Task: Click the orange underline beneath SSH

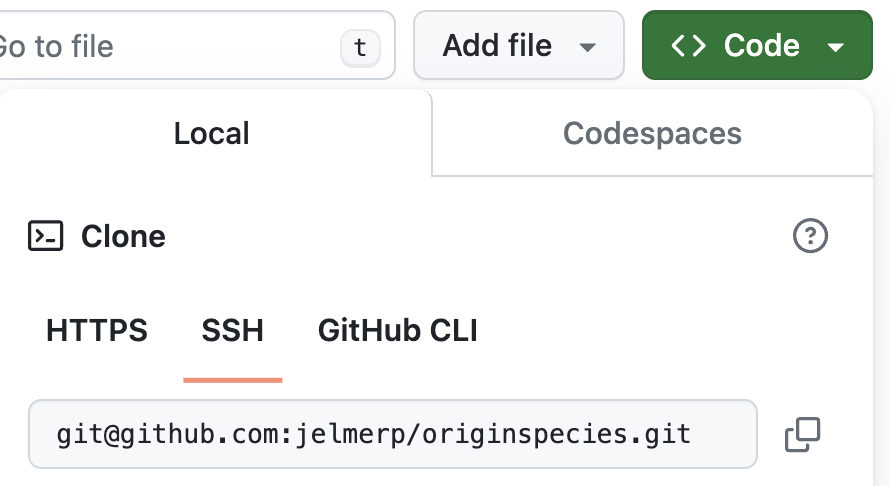Action: click(232, 379)
